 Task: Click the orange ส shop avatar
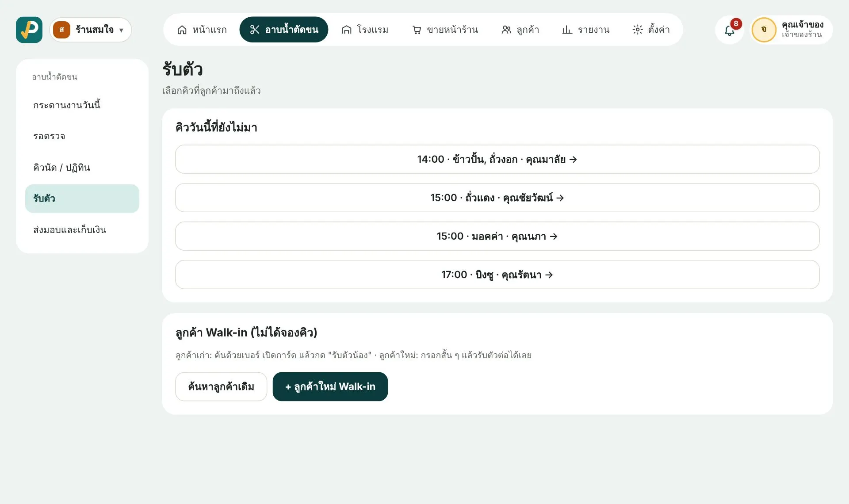tap(61, 30)
